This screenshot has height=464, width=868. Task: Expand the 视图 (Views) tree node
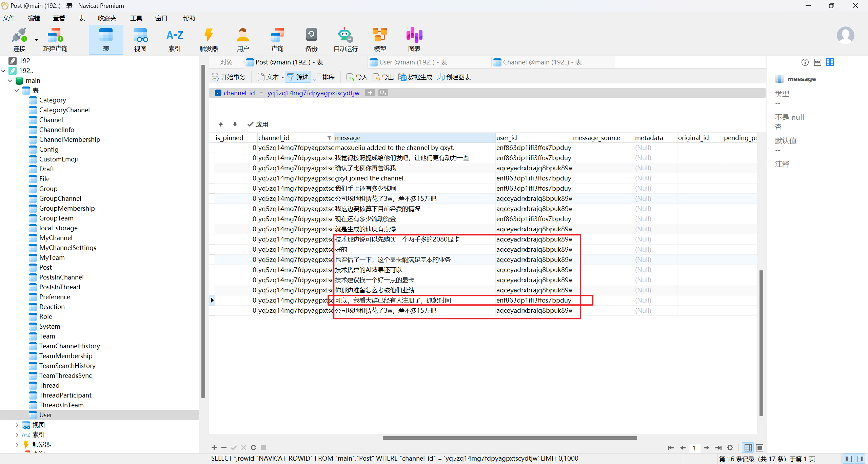pyautogui.click(x=17, y=425)
